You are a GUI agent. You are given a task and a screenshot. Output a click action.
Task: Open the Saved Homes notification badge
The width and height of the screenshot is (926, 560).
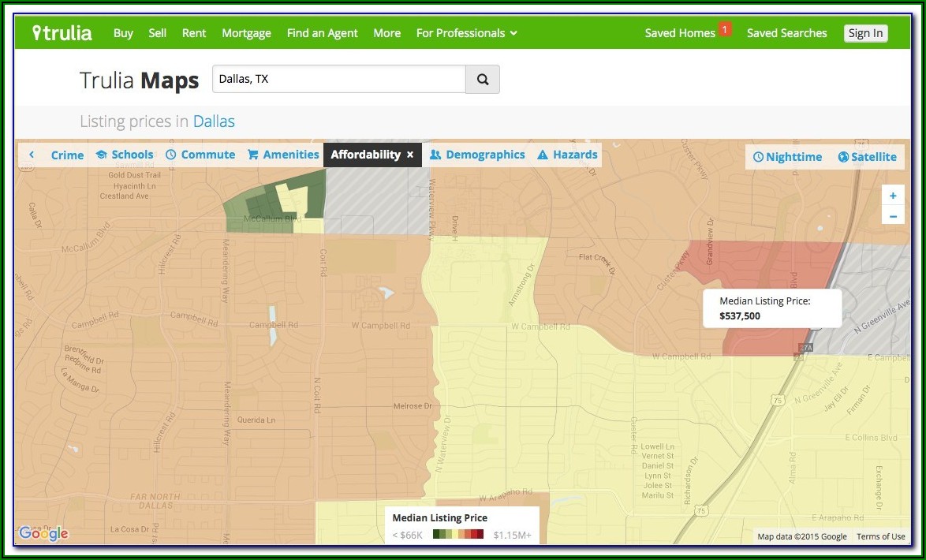725,30
